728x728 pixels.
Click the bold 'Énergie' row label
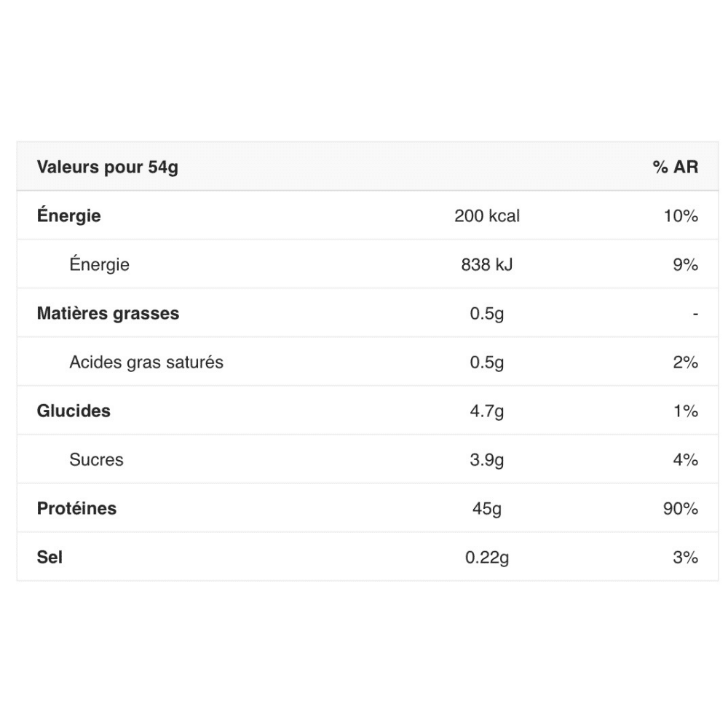coord(68,215)
